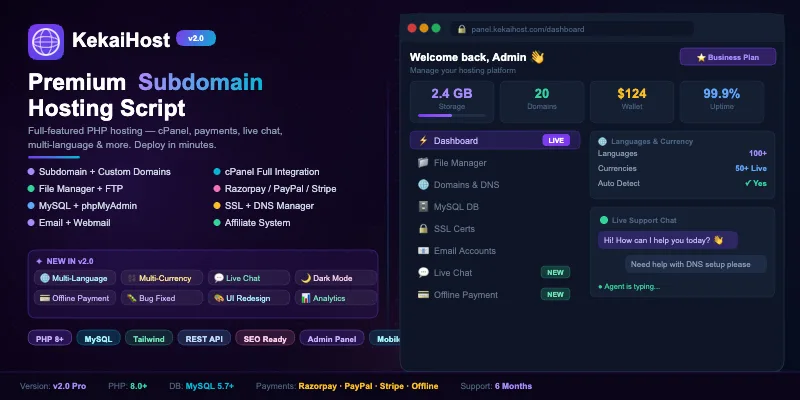
Task: Click 'Razorpay / PayPal / Stripe' feature text
Action: pyautogui.click(x=281, y=189)
